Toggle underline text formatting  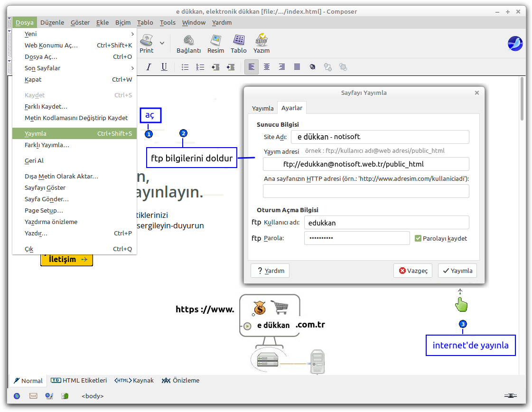tap(164, 67)
